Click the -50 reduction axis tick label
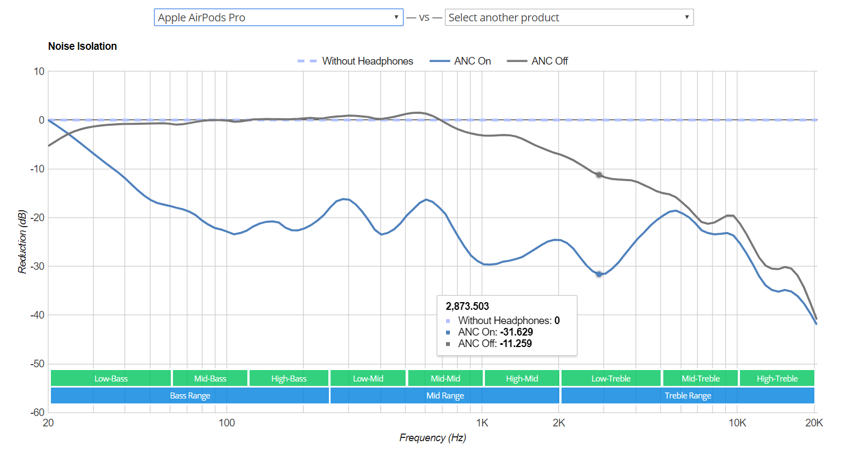 [37, 364]
